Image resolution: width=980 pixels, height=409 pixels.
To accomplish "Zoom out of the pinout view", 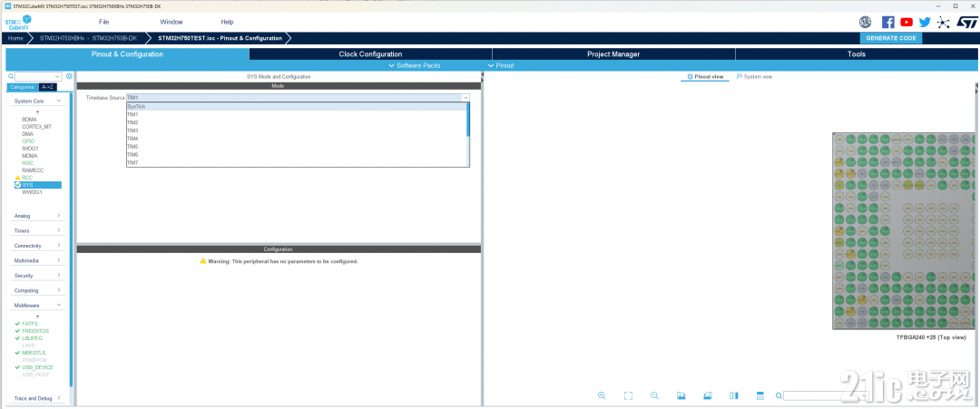I will pos(654,395).
